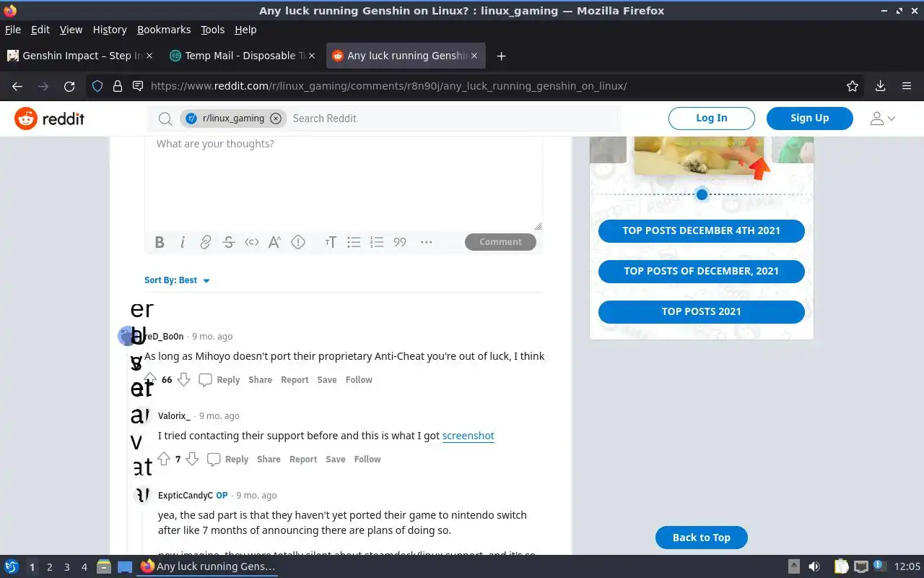The image size is (924, 578).
Task: Insert numbered list icon
Action: [377, 242]
